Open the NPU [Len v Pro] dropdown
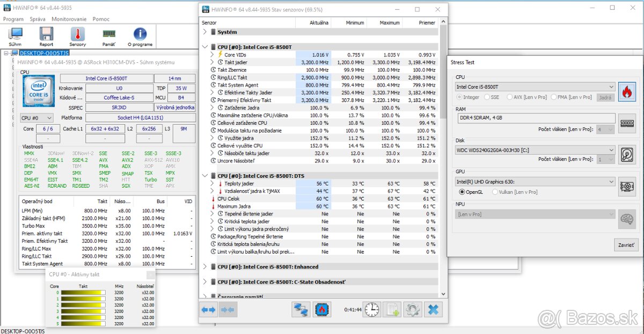The height and width of the screenshot is (334, 644). tap(535, 214)
